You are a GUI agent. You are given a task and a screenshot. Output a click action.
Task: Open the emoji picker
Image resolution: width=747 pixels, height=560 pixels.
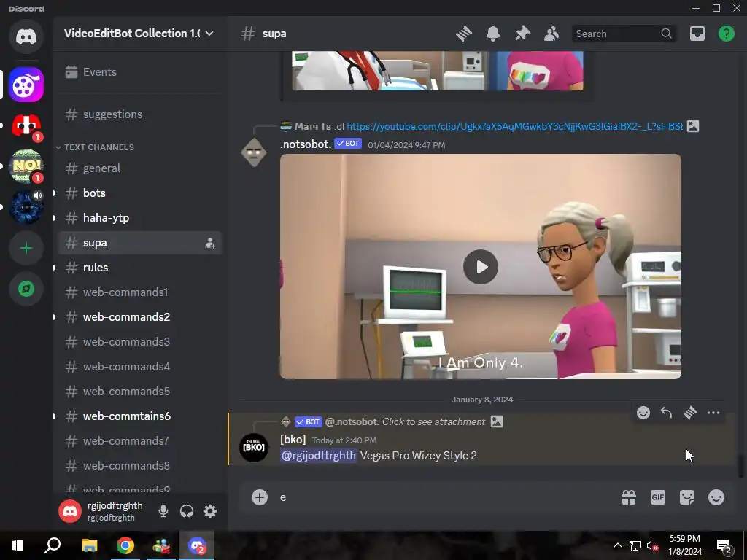(x=716, y=497)
